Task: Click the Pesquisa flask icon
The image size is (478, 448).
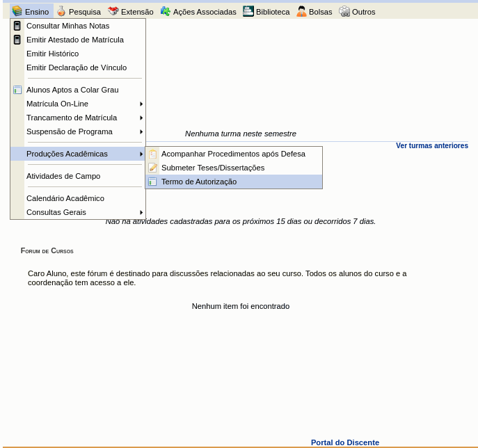Action: point(61,11)
